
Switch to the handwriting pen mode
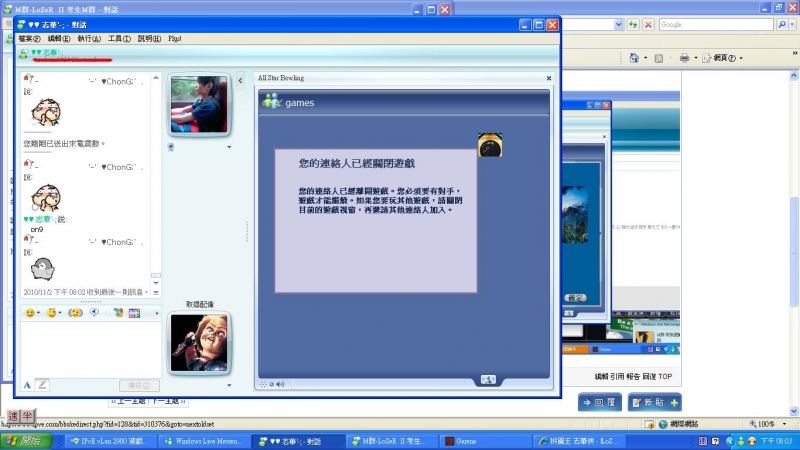coord(42,385)
